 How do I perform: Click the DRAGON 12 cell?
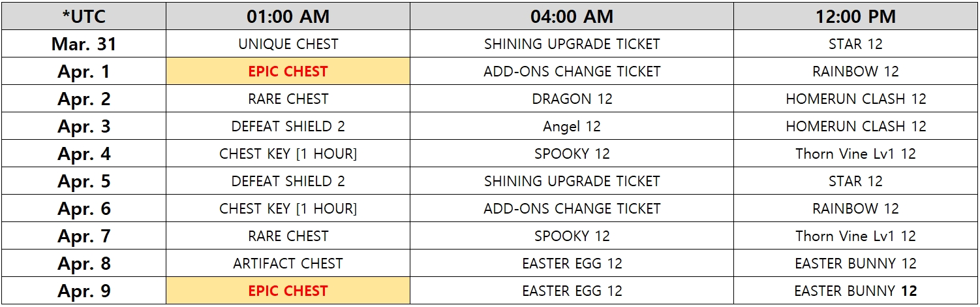point(572,99)
